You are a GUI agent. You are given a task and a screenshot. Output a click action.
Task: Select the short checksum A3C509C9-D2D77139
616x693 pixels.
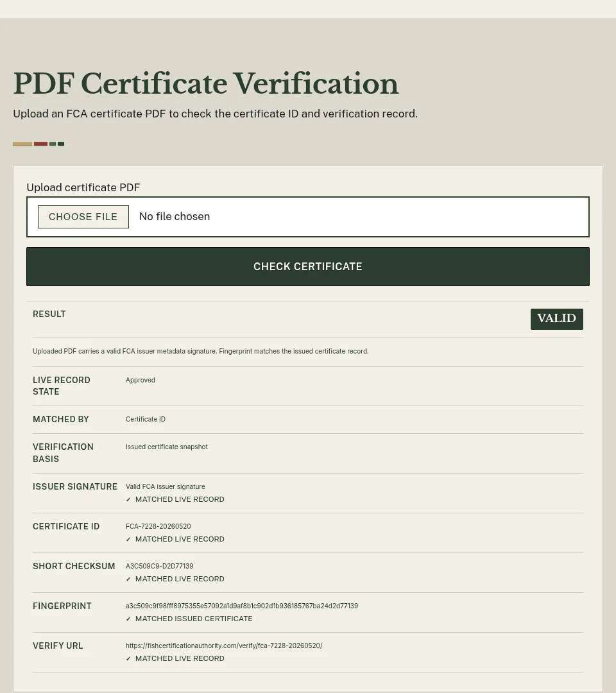[x=160, y=566]
